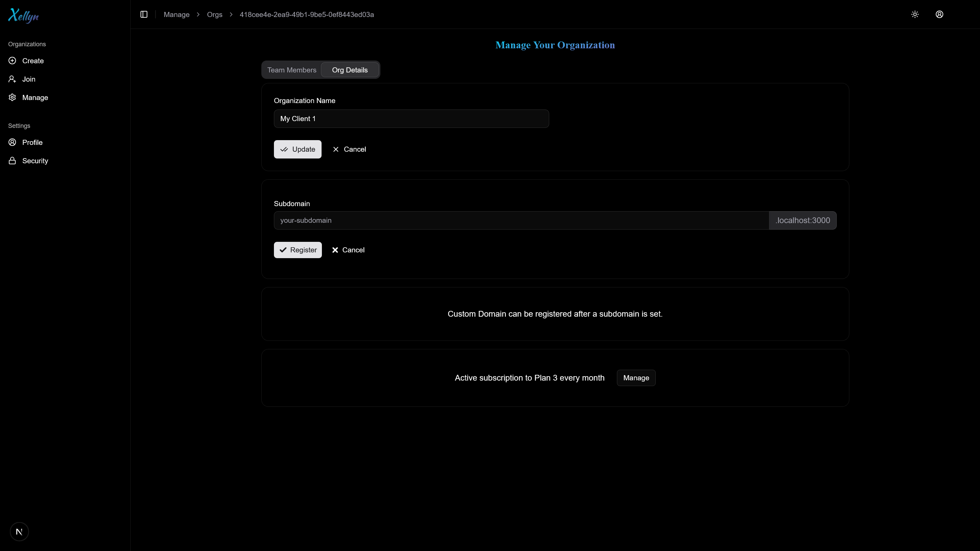Open the Next.js N dev tools badge
Viewport: 980px width, 551px height.
pos(19,531)
